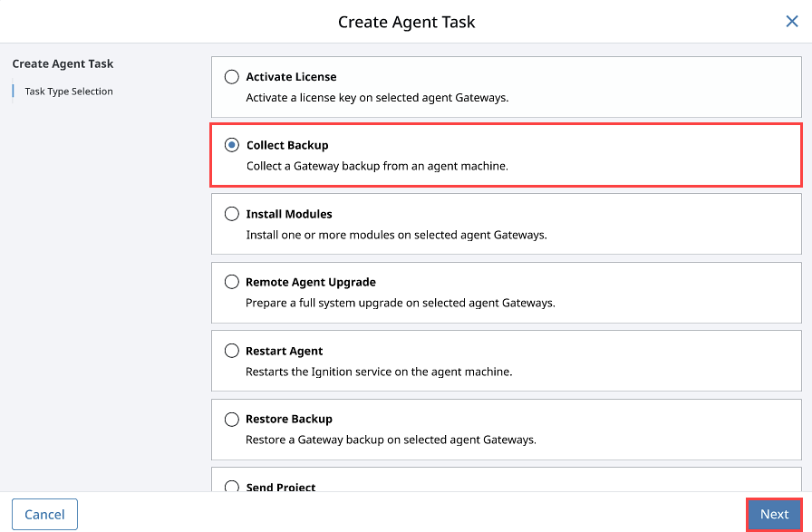This screenshot has width=812, height=532.
Task: Click the Restart Agent description line
Action: click(x=379, y=372)
